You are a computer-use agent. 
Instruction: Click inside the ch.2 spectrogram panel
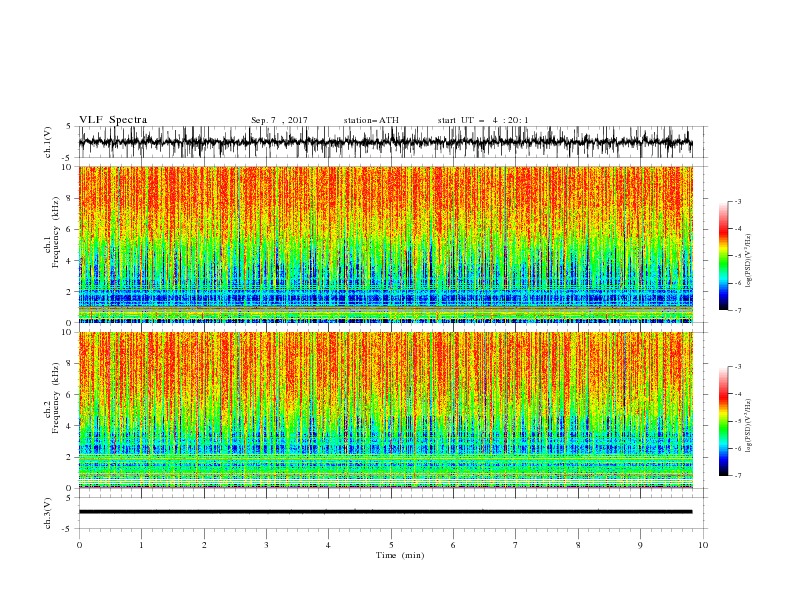(385, 410)
